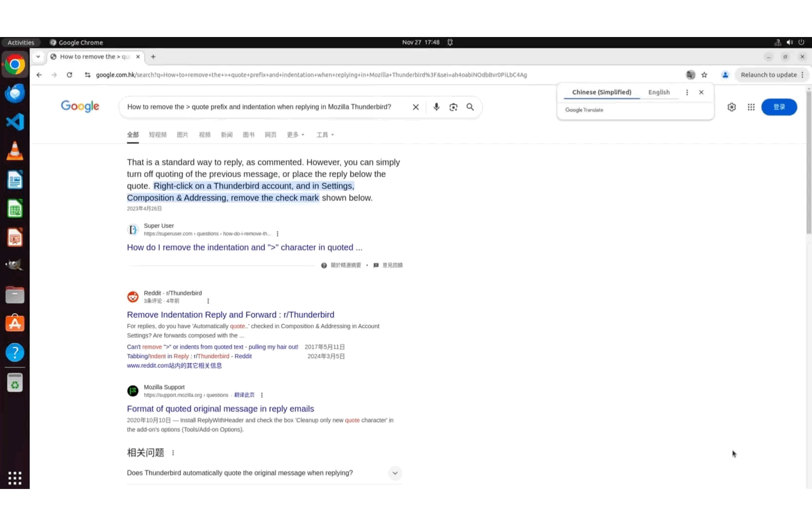Click the magnifier search button

[x=470, y=107]
